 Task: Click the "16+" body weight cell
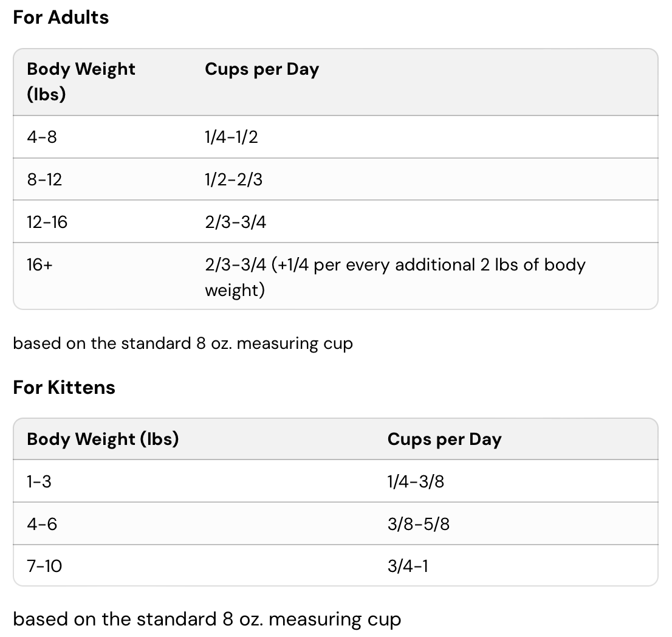coord(39,265)
